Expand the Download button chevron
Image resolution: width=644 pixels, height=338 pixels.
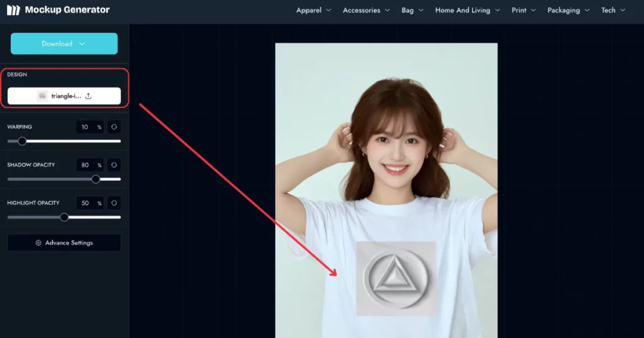[82, 44]
